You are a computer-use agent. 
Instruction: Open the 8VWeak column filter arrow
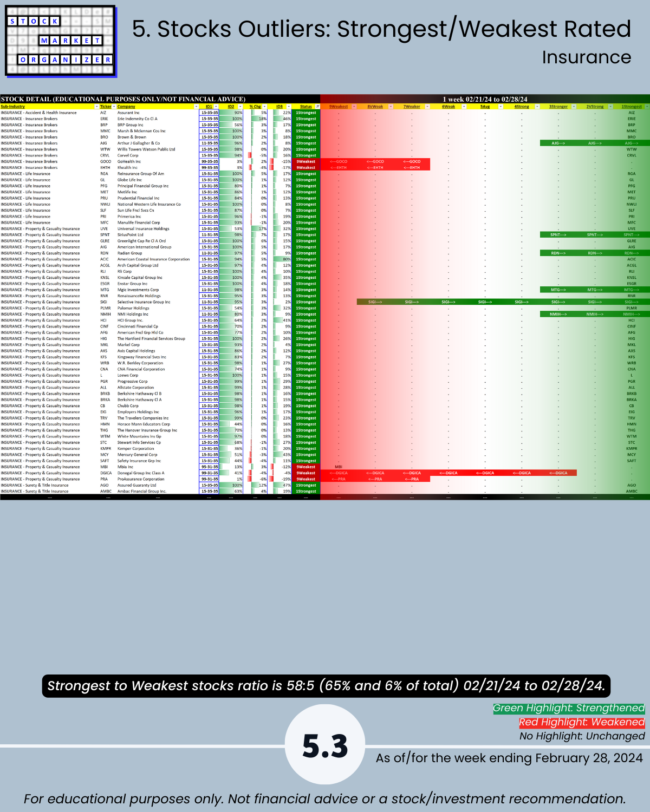391,107
